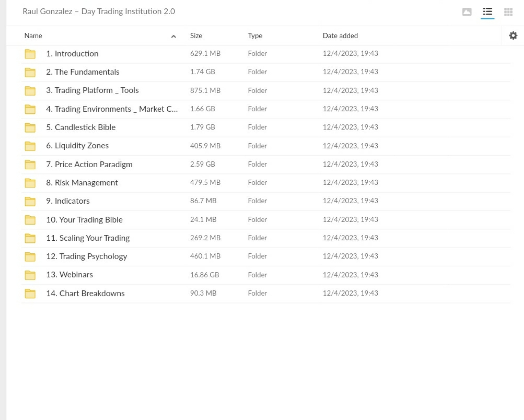Open the '1. Introduction' folder name
Screen dimensions: 524x420
click(72, 53)
